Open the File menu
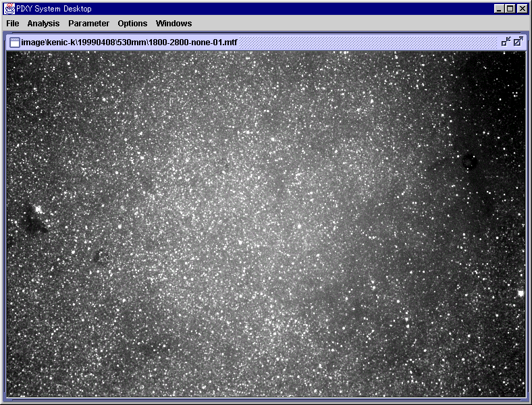Screen dimensions: 532x405 pos(13,24)
